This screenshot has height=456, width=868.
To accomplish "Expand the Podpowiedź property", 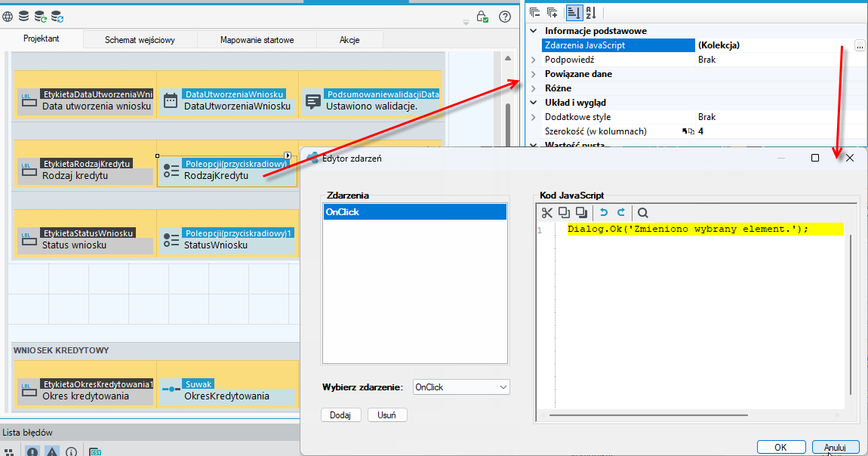I will pyautogui.click(x=534, y=60).
